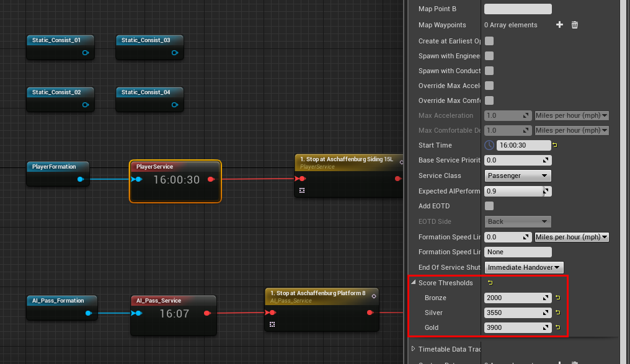Reset the Silver score threshold to default
Image resolution: width=630 pixels, height=364 pixels.
[558, 313]
